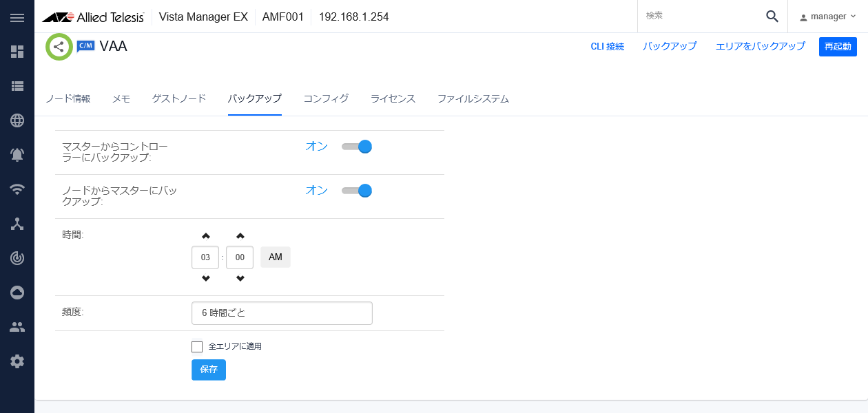Click the 再起動 reboot button
Viewport: 868px width, 413px height.
(x=838, y=47)
